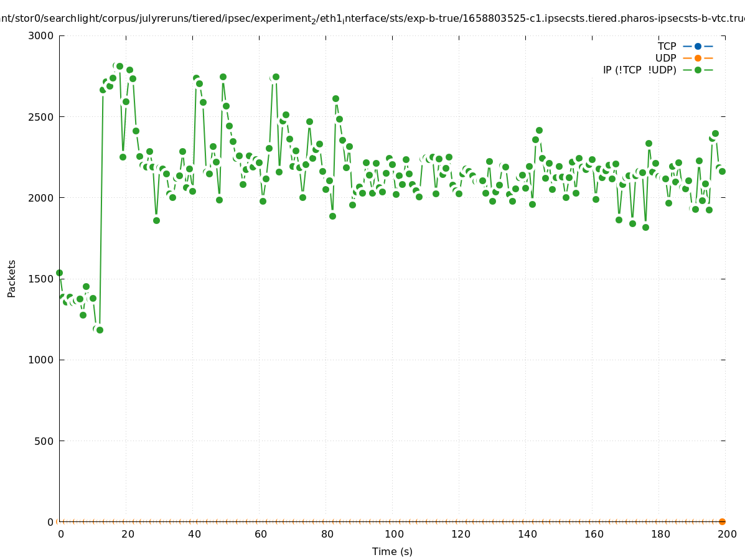The width and height of the screenshot is (745, 560).
Task: Toggle the IP (!TCP !UDP) legend label
Action: (x=639, y=70)
